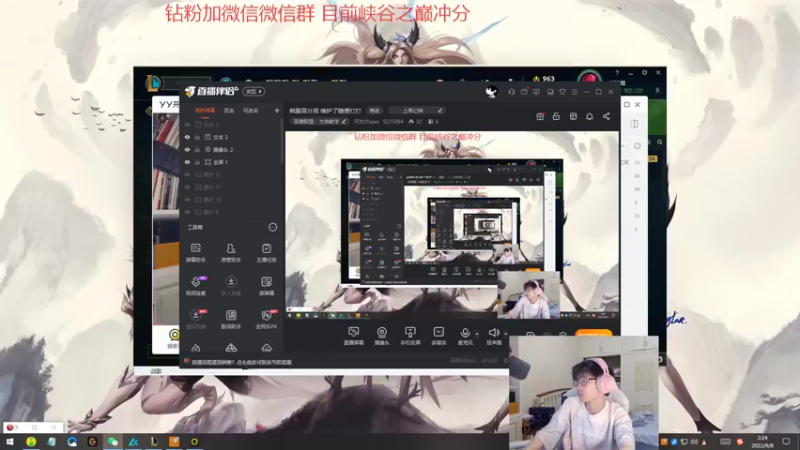Open the 房管助手 tool
This screenshot has width=800, height=450.
231,253
